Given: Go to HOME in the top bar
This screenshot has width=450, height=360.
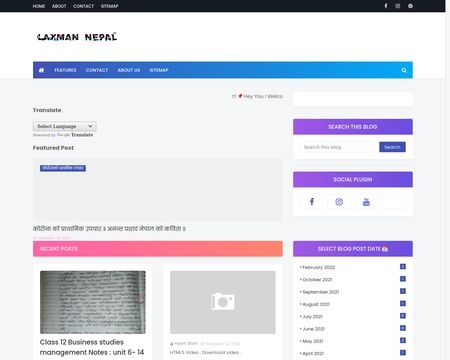Looking at the screenshot, I should [39, 6].
